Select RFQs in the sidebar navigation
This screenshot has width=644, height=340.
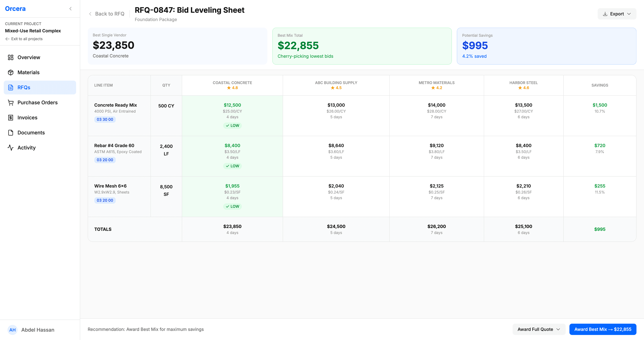pos(24,87)
